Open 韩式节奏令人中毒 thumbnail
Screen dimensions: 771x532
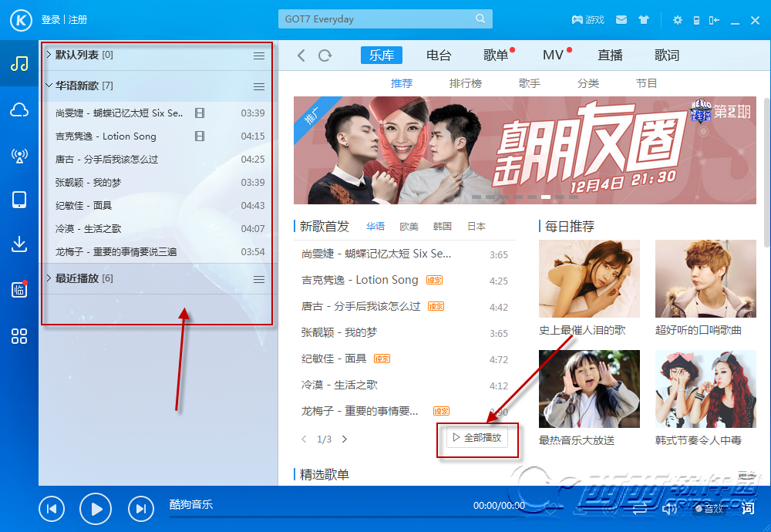click(705, 389)
